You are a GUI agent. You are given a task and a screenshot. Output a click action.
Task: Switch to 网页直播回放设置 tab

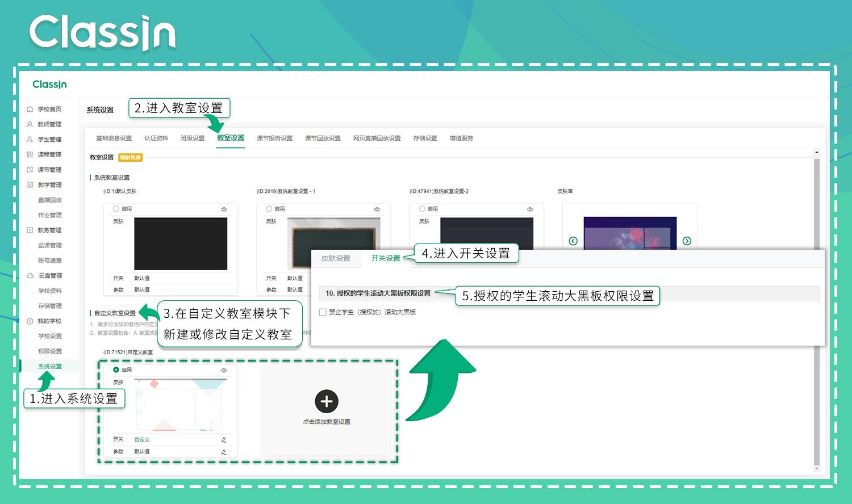(x=377, y=138)
